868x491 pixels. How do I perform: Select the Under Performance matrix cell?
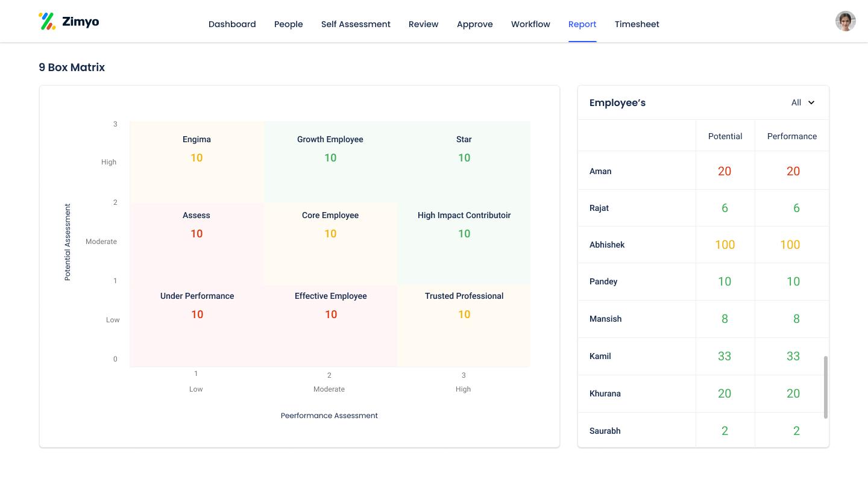pos(197,325)
